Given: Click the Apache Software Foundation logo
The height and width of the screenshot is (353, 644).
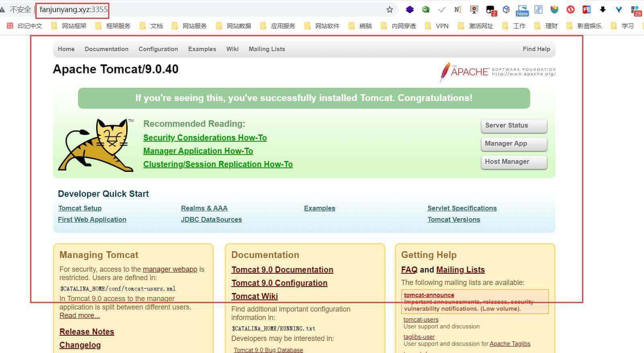Looking at the screenshot, I should [x=498, y=72].
